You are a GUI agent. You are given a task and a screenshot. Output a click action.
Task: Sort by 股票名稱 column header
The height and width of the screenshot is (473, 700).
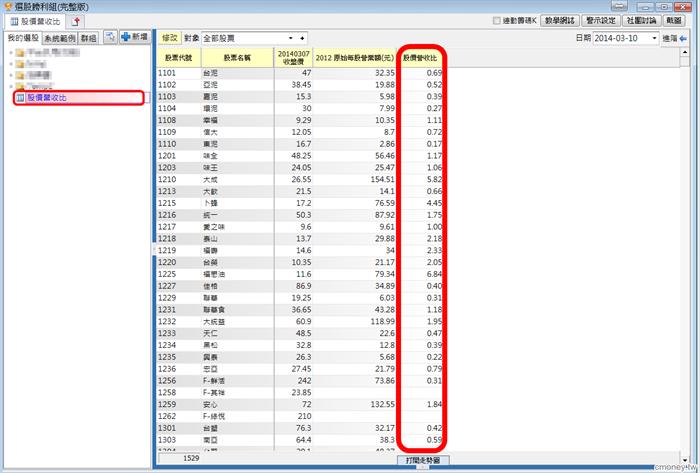237,58
